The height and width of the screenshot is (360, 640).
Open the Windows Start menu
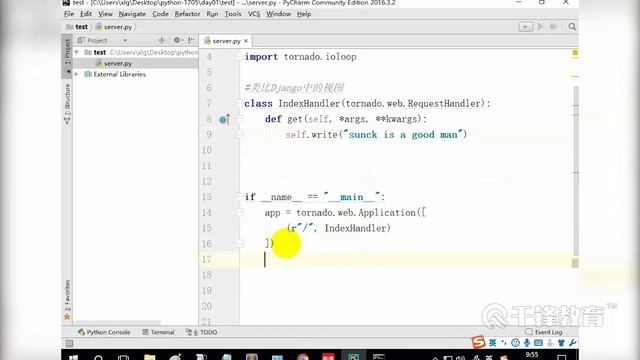[x=73, y=357]
